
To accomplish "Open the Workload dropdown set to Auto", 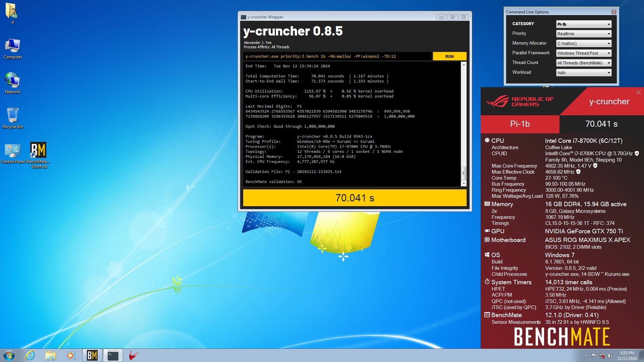I will (x=584, y=73).
